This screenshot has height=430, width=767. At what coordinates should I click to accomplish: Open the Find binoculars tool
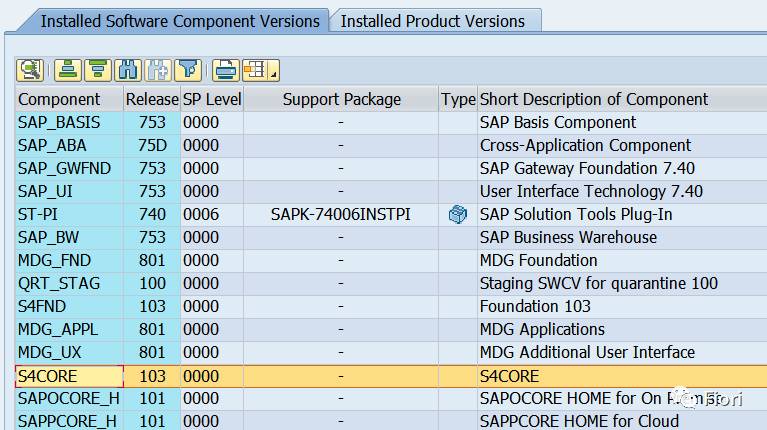[x=128, y=70]
